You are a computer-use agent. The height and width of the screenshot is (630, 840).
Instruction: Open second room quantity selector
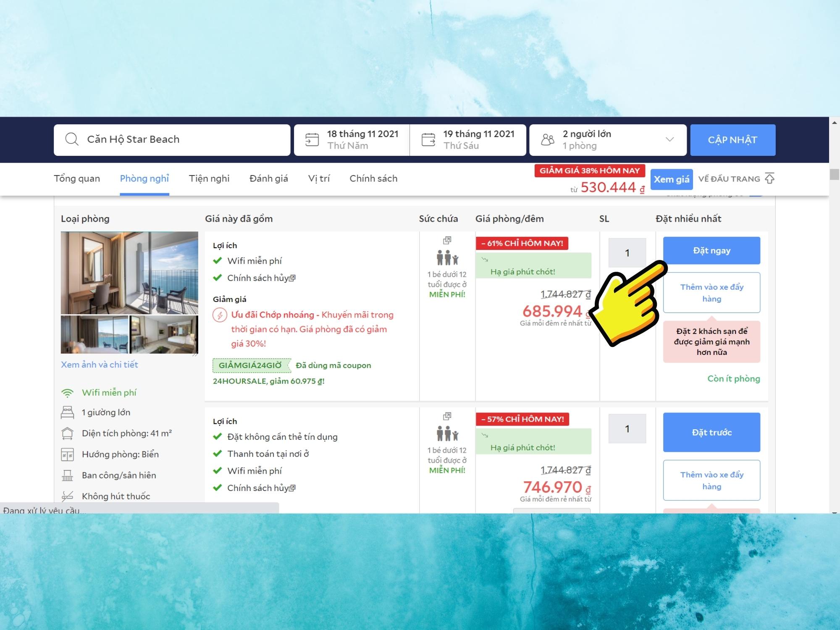(627, 429)
